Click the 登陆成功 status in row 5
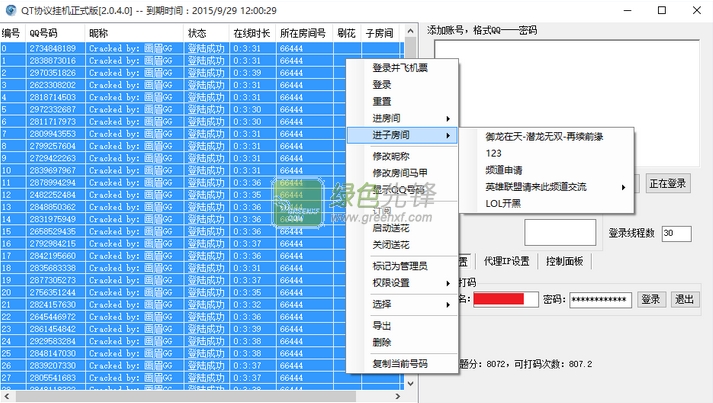This screenshot has height=403, width=713. [x=206, y=109]
